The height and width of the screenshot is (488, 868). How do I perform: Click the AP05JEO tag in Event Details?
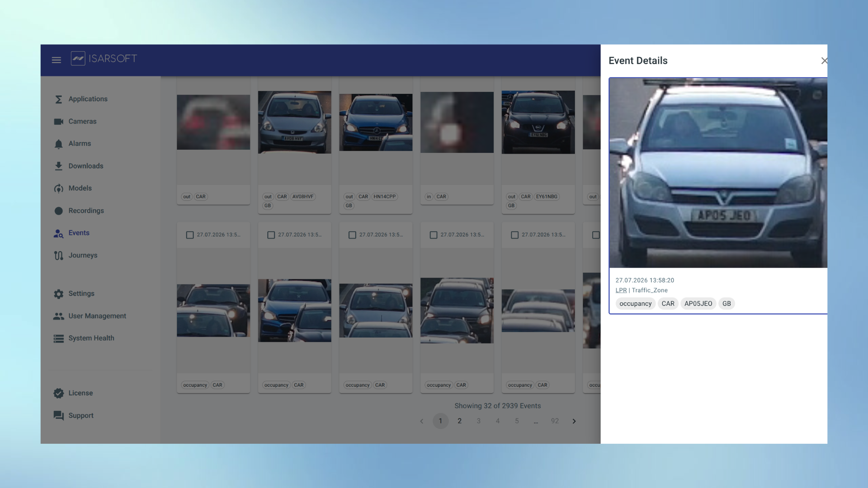698,304
